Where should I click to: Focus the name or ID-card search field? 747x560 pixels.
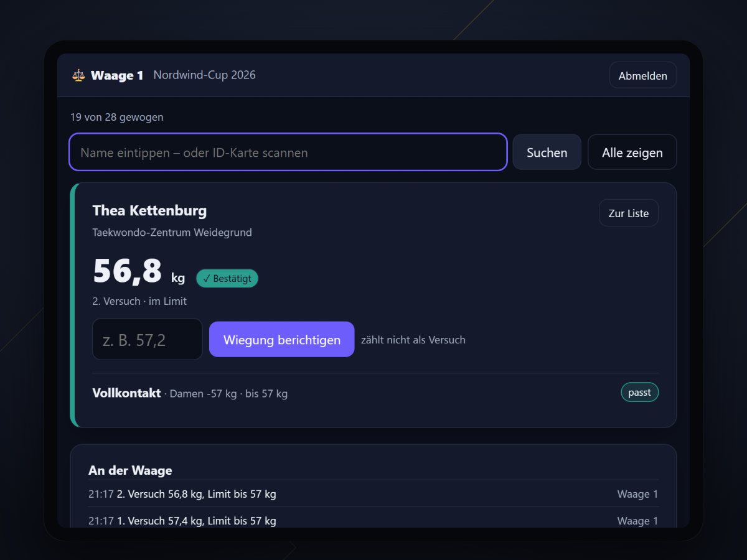[x=288, y=152]
